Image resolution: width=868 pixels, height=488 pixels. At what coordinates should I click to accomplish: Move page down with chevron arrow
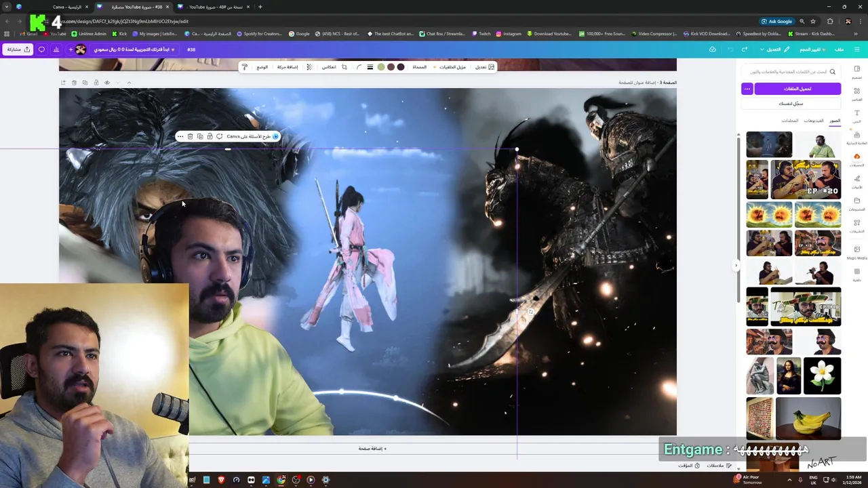118,83
